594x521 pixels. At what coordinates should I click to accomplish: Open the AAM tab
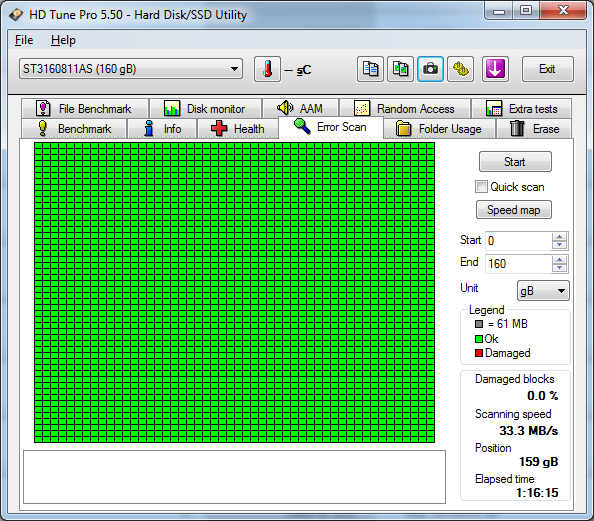click(300, 109)
